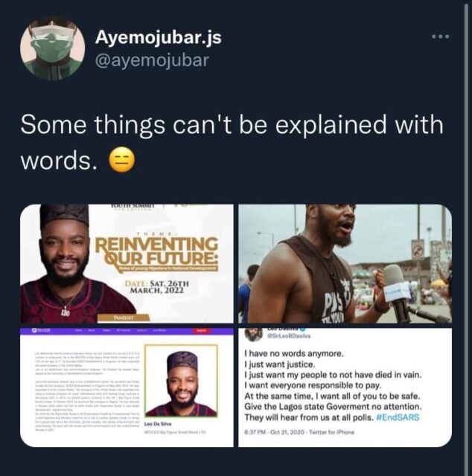This screenshot has height=476, width=472.
Task: Click the vertical scrollbar on the right edge
Action: (467, 238)
